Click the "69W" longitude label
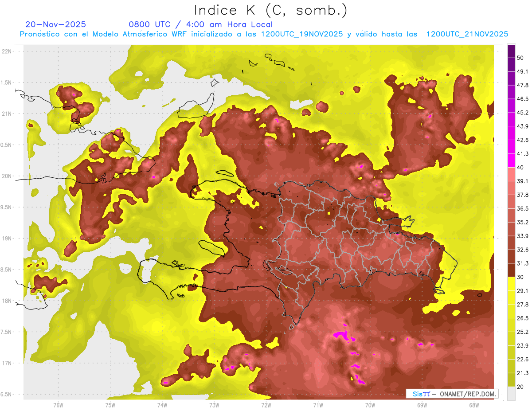The width and height of the screenshot is (532, 411). tap(422, 405)
